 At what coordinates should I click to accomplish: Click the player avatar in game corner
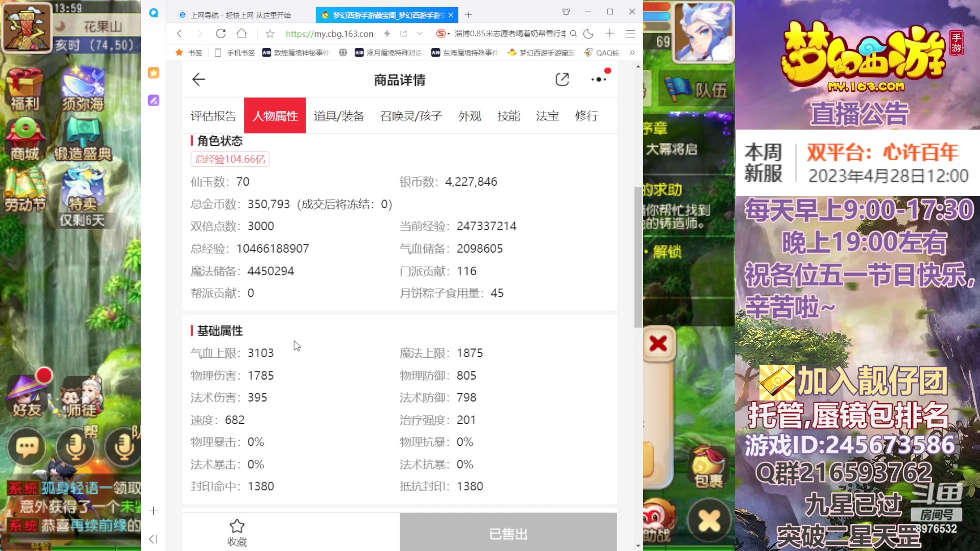(x=703, y=32)
